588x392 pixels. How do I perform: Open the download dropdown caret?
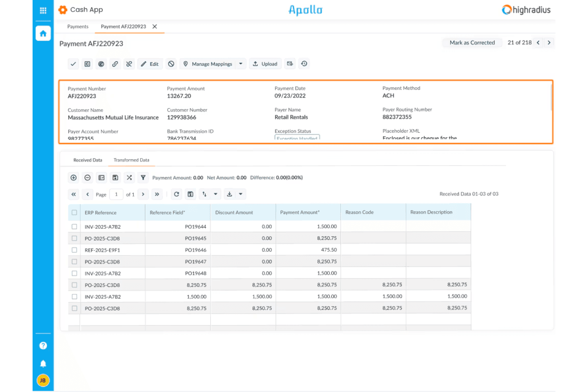(x=241, y=194)
